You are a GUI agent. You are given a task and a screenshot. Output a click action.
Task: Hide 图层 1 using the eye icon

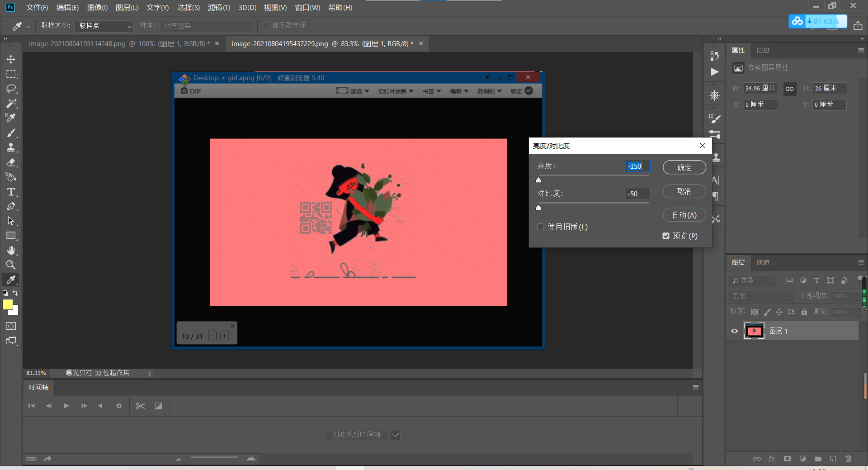click(x=735, y=331)
